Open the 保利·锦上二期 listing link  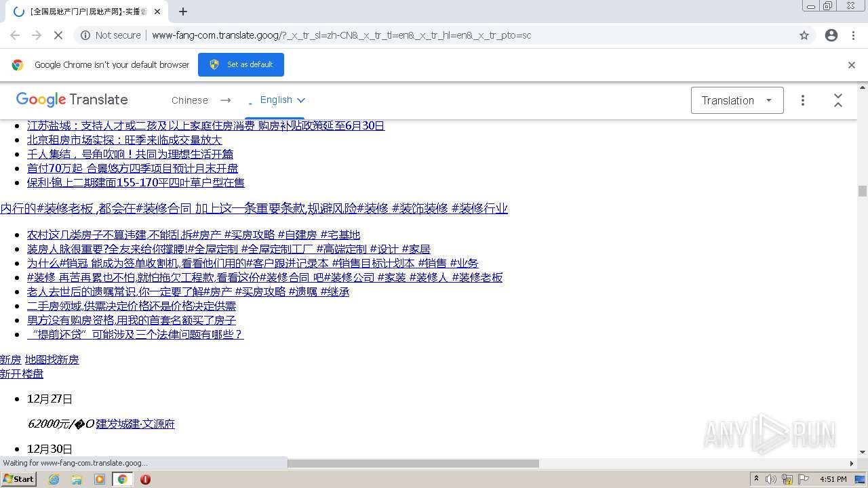[136, 182]
